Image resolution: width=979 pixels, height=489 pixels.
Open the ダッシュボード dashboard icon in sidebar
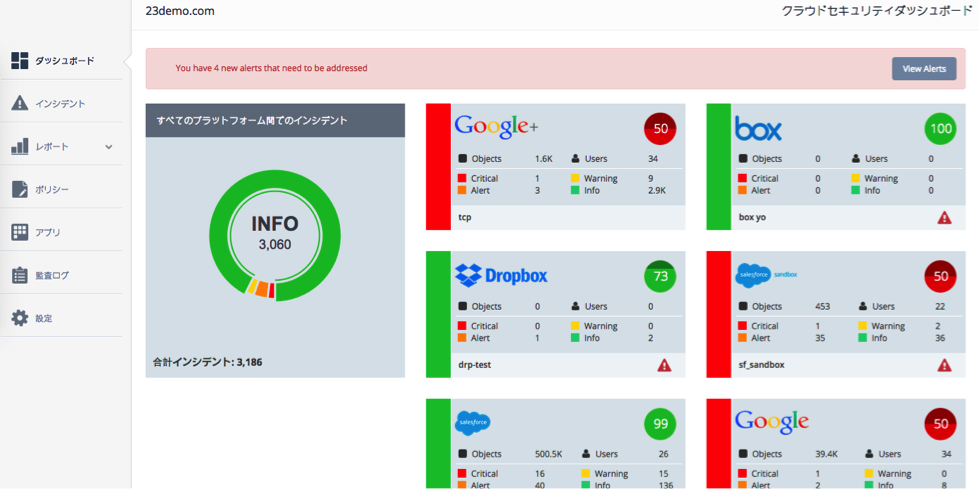pyautogui.click(x=20, y=61)
